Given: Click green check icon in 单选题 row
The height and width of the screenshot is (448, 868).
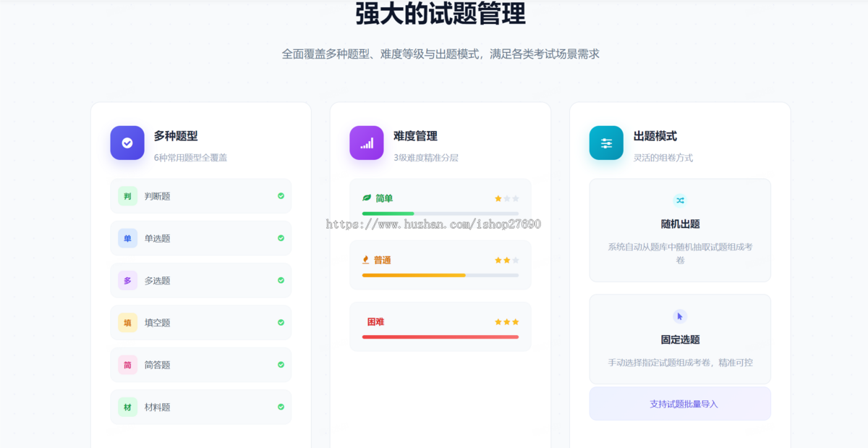Looking at the screenshot, I should coord(281,238).
